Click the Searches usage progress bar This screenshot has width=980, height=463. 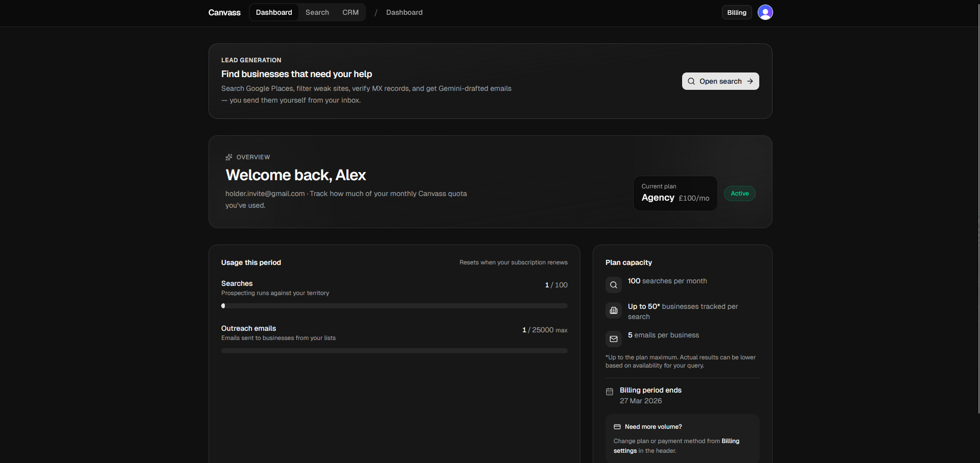pyautogui.click(x=394, y=306)
